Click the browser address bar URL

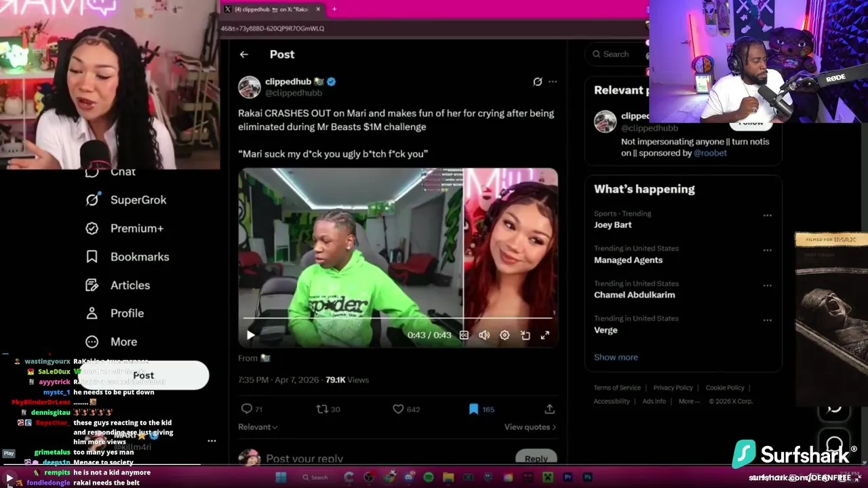click(273, 28)
